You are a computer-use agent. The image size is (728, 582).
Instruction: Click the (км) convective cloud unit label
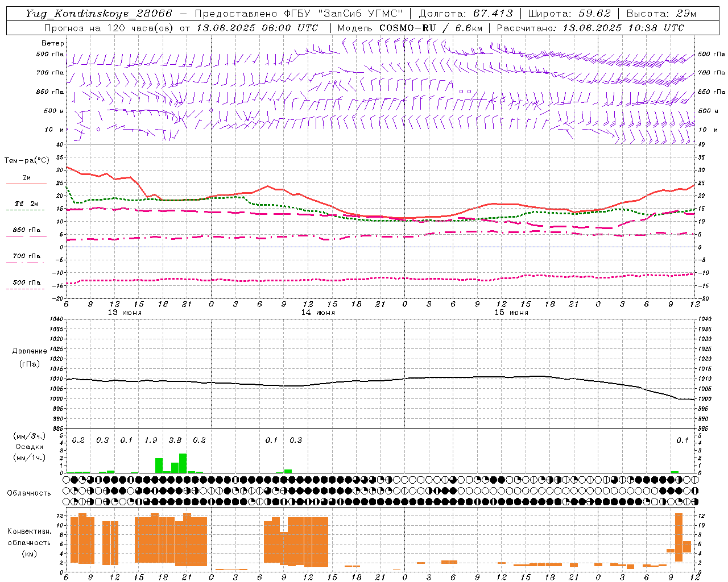coord(30,554)
